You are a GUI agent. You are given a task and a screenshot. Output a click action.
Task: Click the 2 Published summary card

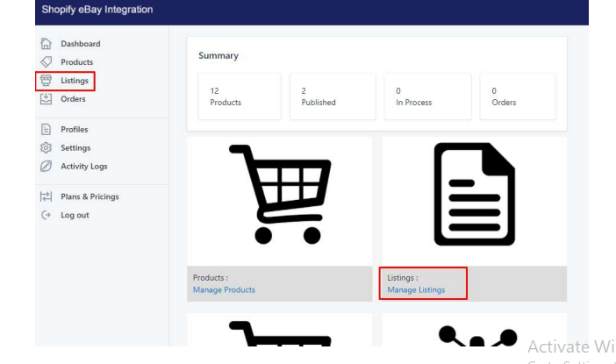tap(333, 96)
